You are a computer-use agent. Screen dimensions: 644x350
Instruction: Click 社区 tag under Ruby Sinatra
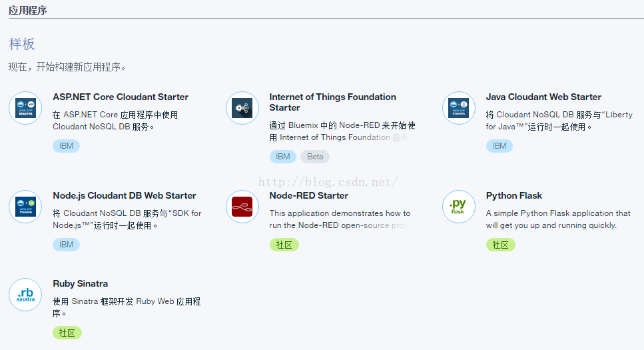pos(67,333)
